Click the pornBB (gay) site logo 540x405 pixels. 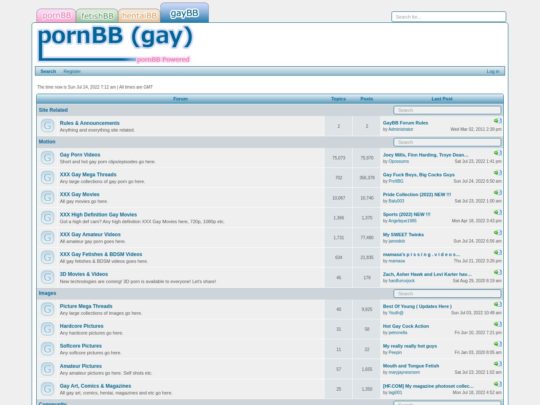115,44
